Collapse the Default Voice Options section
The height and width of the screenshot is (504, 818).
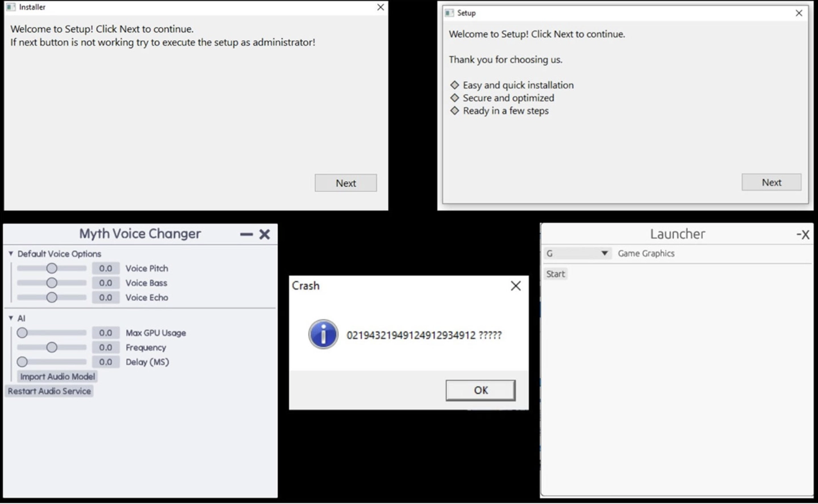[x=11, y=254]
